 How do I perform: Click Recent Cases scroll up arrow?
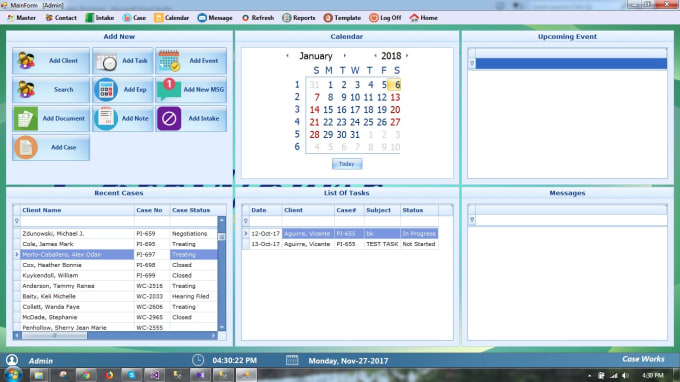coord(222,220)
